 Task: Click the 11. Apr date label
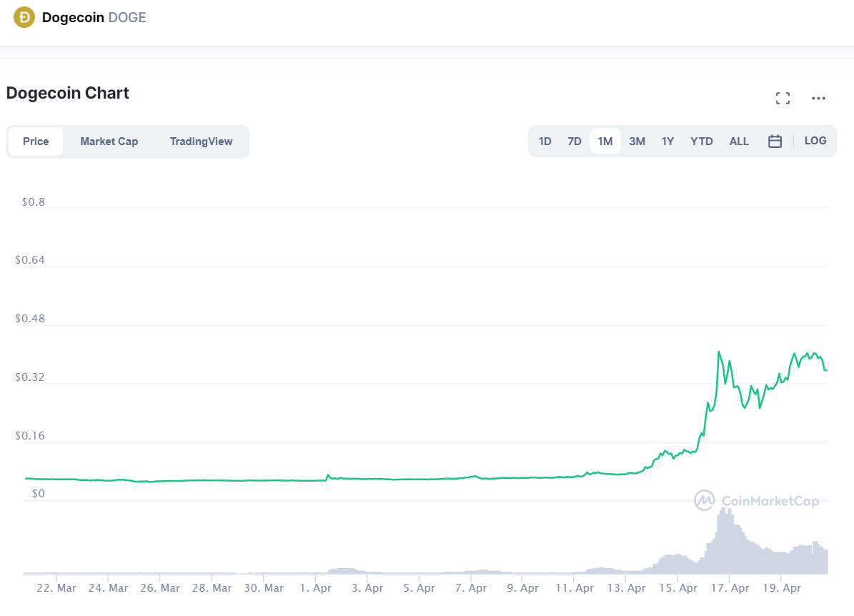575,588
